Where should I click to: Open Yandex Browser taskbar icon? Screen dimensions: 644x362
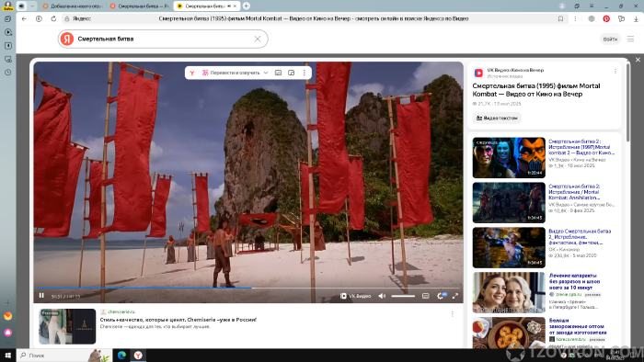(x=138, y=356)
